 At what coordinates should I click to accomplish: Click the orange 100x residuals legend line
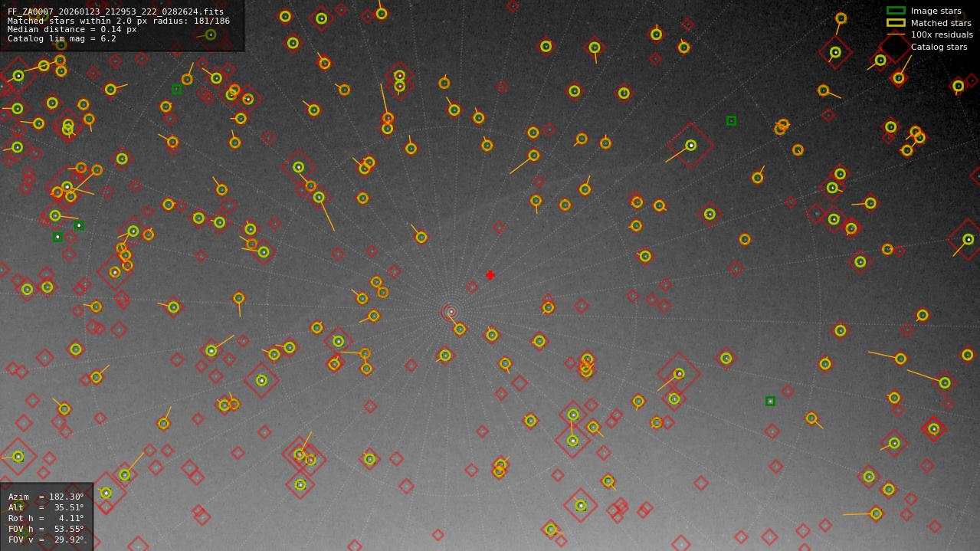tap(896, 34)
